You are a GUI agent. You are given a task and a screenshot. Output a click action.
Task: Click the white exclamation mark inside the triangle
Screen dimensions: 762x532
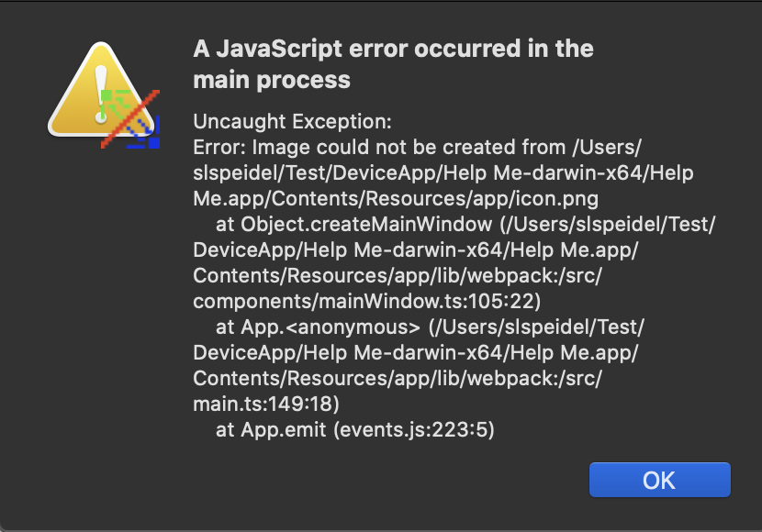101,83
